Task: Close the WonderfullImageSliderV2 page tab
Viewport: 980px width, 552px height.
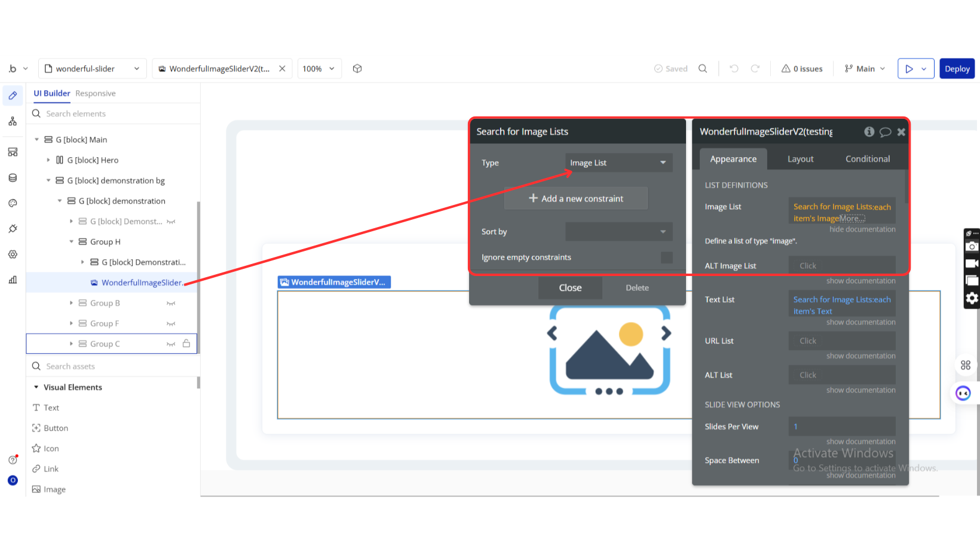Action: [282, 69]
